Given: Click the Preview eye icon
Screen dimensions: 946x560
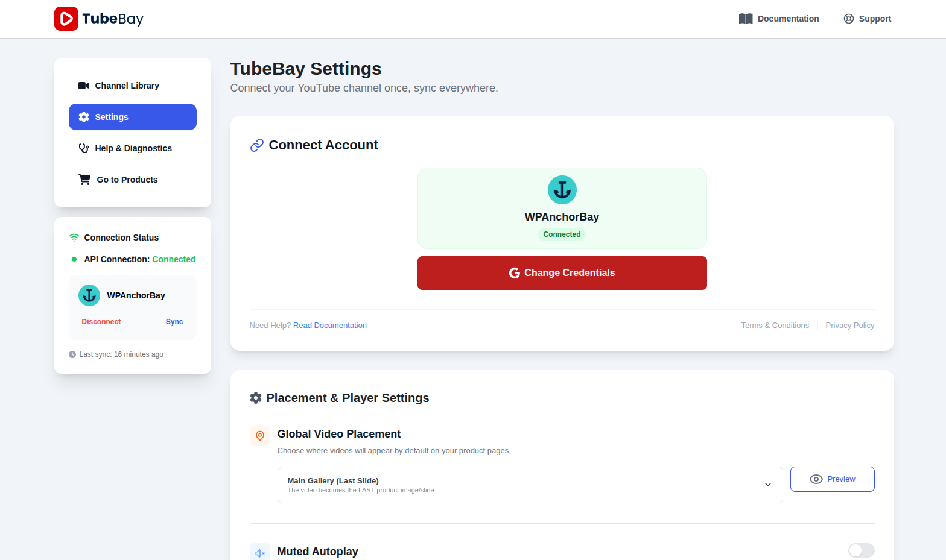Looking at the screenshot, I should 816,479.
